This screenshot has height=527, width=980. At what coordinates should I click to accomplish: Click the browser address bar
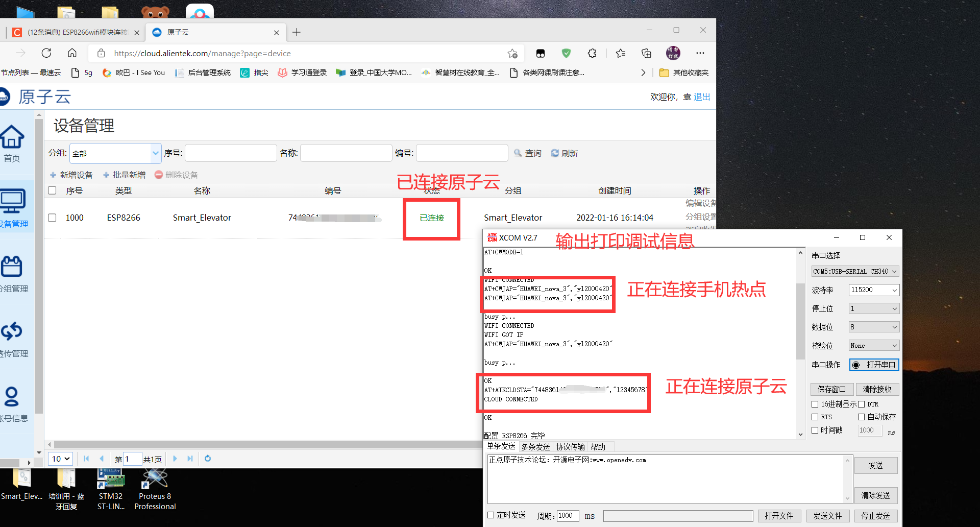[x=306, y=53]
